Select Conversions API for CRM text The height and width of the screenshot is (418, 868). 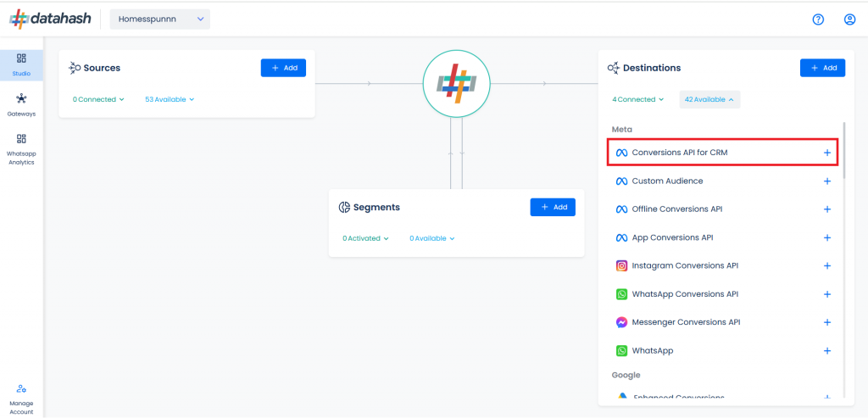pos(680,153)
